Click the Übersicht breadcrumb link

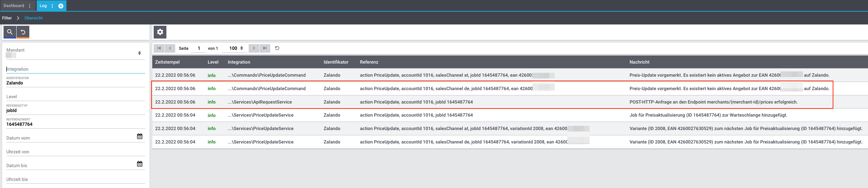[34, 18]
